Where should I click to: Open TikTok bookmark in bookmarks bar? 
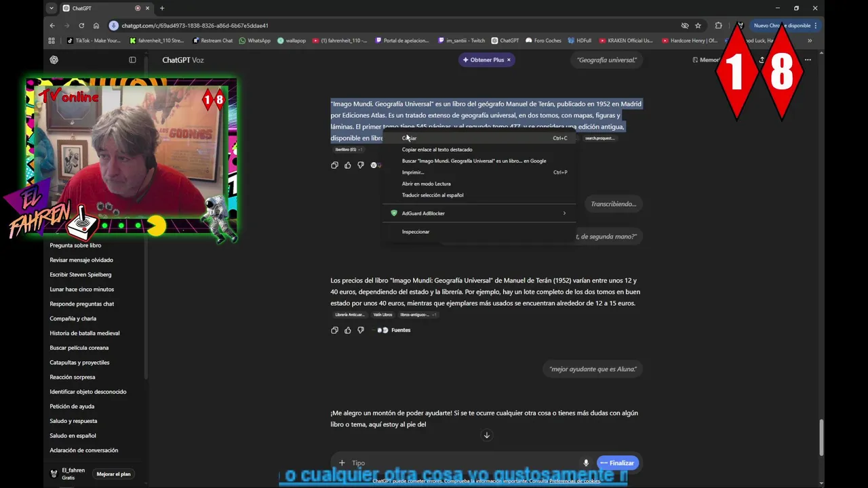[94, 41]
